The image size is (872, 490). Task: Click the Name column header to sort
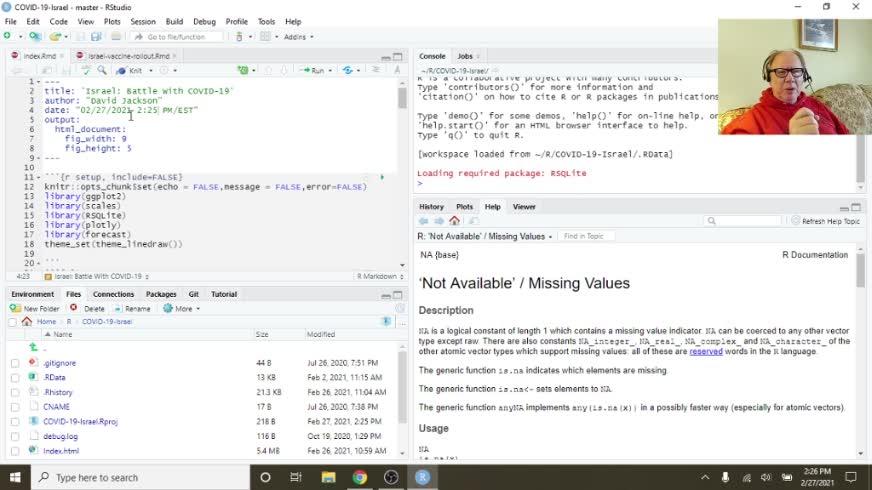62,334
